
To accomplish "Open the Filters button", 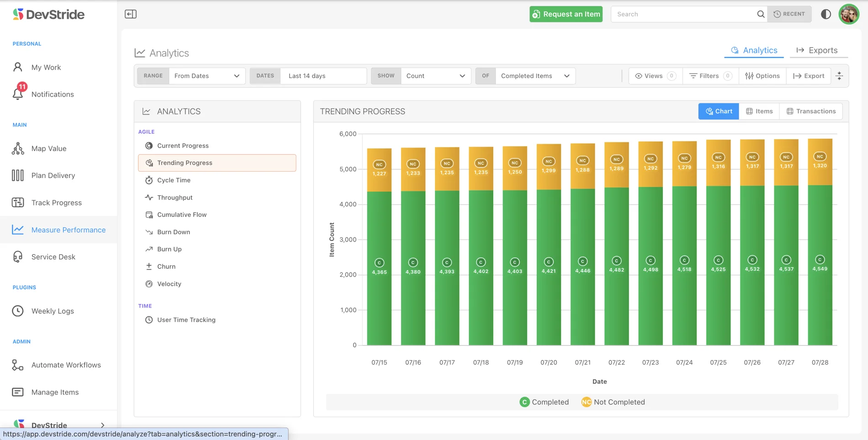I will click(711, 76).
